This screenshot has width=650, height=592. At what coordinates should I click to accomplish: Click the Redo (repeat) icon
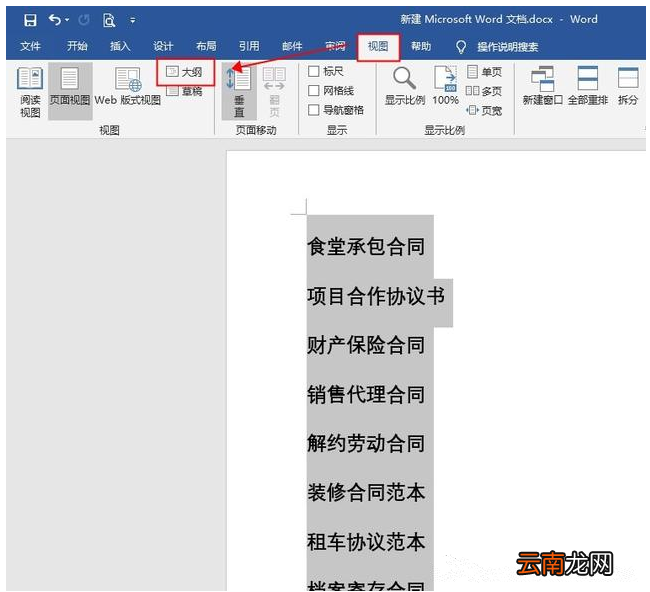point(84,19)
